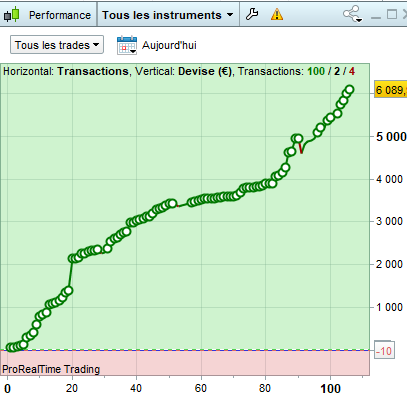Click the yellow warning triangle icon
Viewport: 407px width, 396px height.
[x=277, y=14]
